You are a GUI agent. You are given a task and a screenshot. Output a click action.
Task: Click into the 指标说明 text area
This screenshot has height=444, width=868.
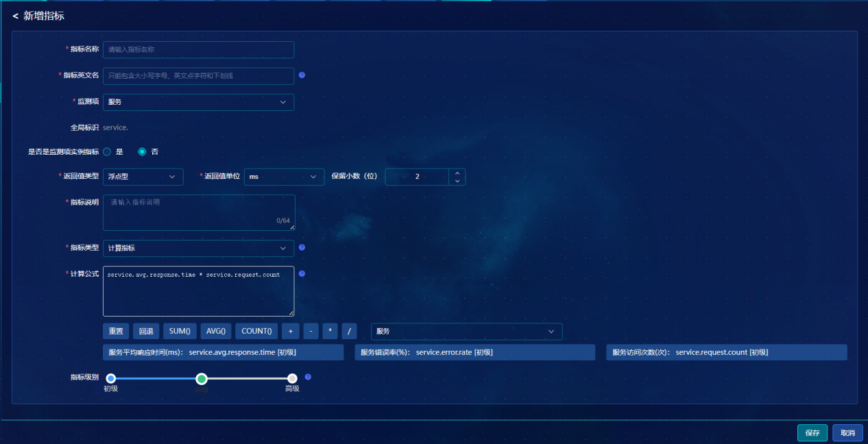[199, 212]
